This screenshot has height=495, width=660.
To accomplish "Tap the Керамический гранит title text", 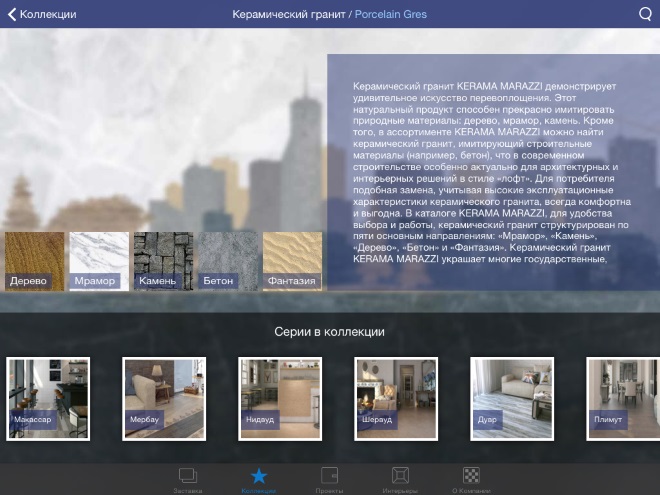I will pos(289,14).
